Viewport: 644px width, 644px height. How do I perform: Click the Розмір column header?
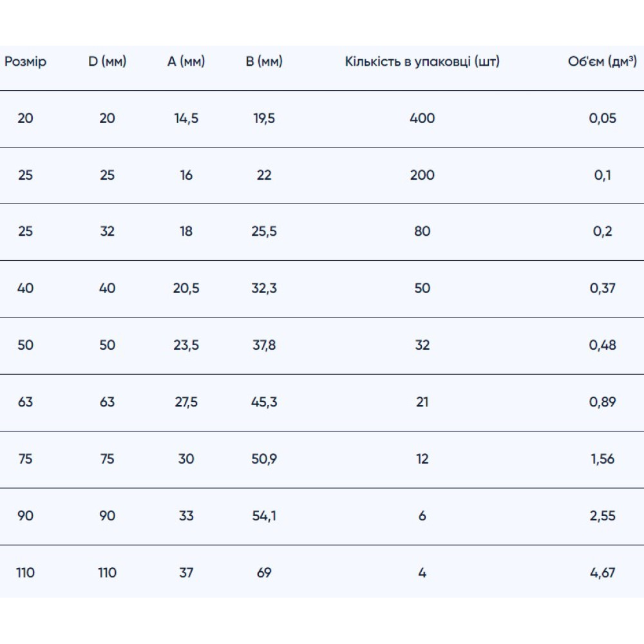25,62
